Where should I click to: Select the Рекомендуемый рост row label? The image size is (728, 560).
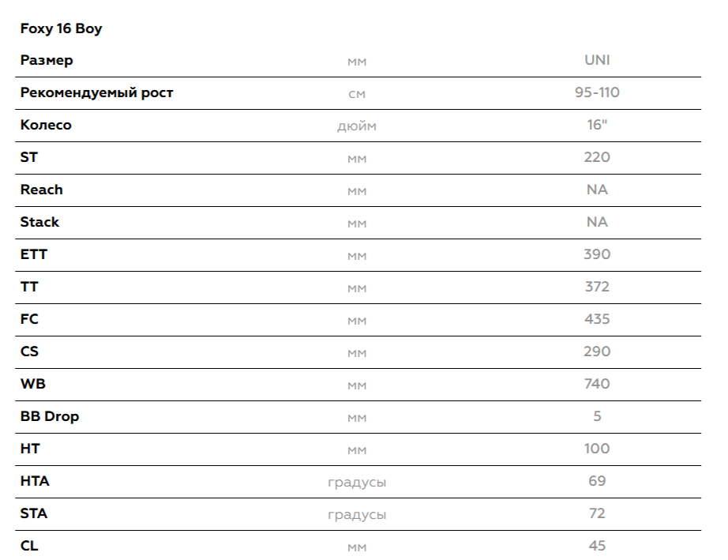tap(96, 93)
